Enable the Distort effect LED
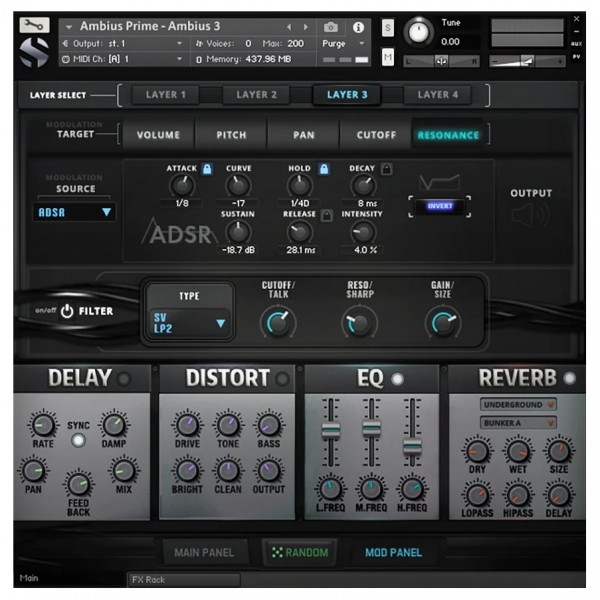 tap(282, 379)
